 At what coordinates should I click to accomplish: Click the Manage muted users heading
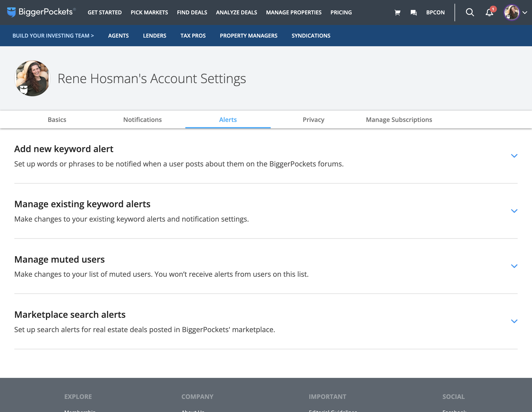[x=60, y=259]
